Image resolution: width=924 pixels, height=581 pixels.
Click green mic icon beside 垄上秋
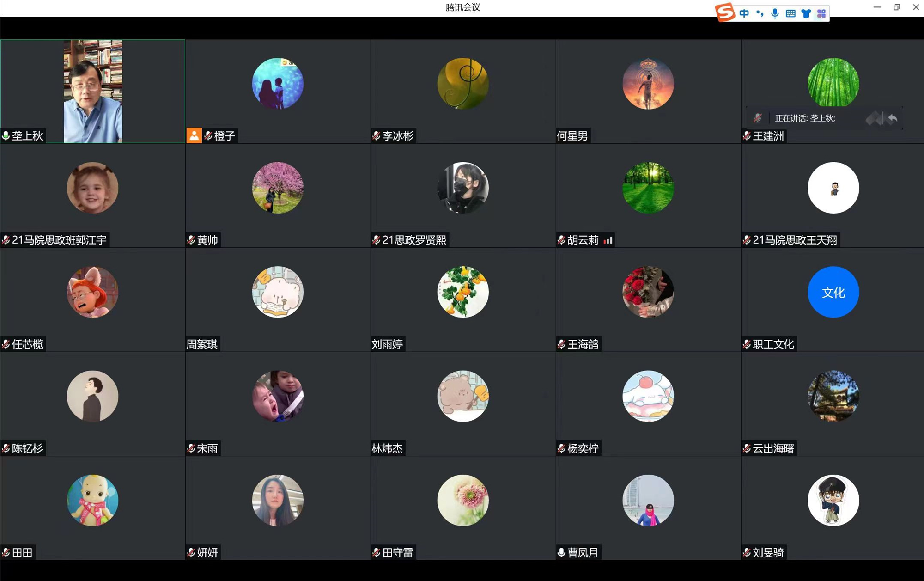tap(6, 136)
